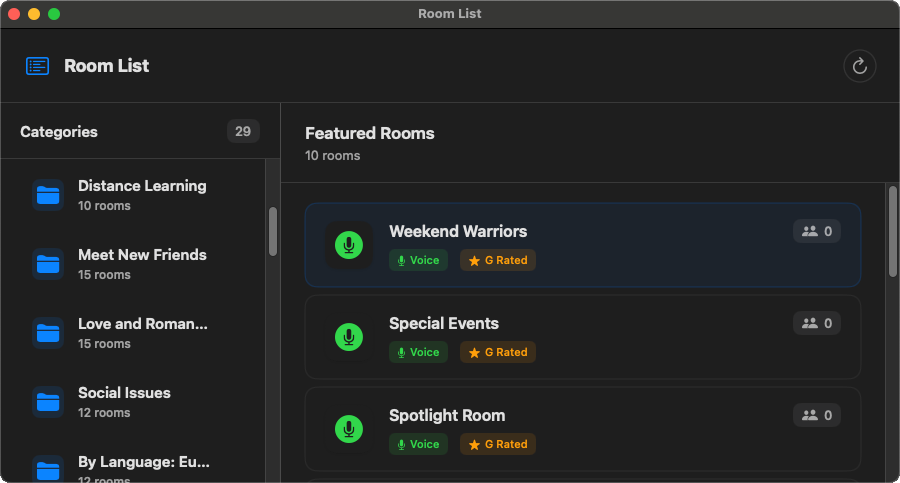Click the Voice tag on Spotlight Room
900x483 pixels.
(418, 444)
